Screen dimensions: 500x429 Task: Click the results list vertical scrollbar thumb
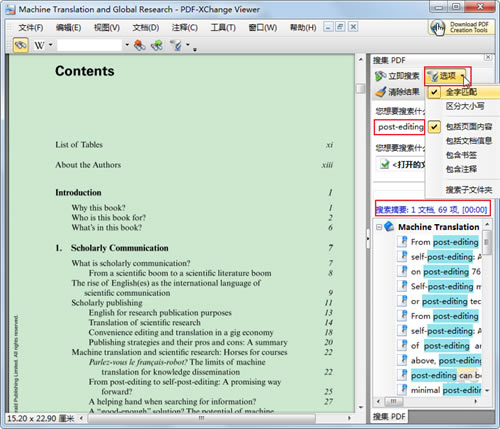[486, 242]
